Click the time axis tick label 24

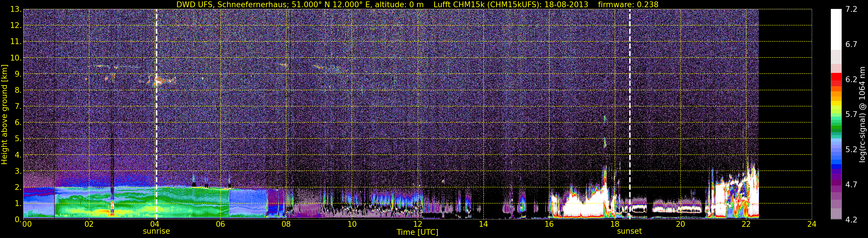(x=812, y=224)
